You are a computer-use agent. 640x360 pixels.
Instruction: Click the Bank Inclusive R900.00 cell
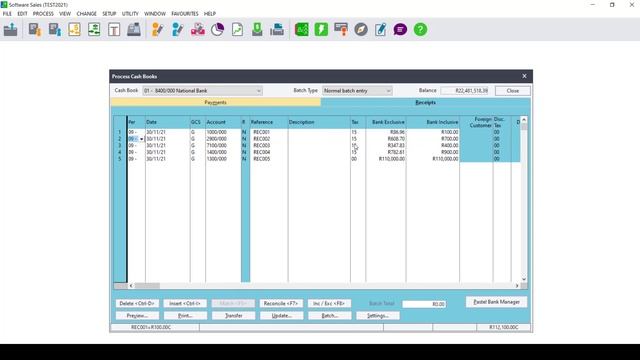[x=433, y=152]
